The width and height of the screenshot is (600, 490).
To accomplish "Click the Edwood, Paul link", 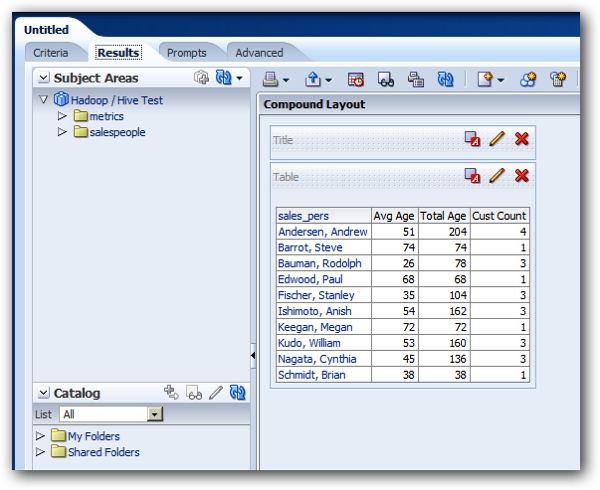I will pyautogui.click(x=310, y=279).
